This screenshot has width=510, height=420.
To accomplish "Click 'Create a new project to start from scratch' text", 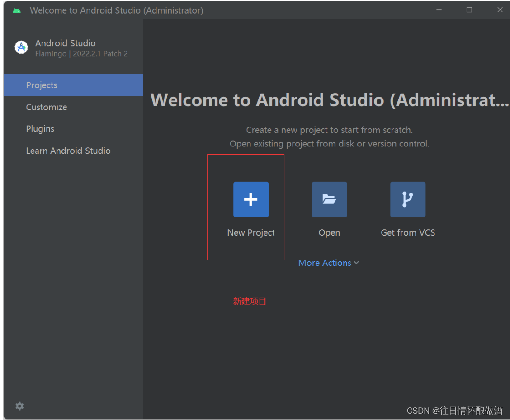I will point(329,130).
